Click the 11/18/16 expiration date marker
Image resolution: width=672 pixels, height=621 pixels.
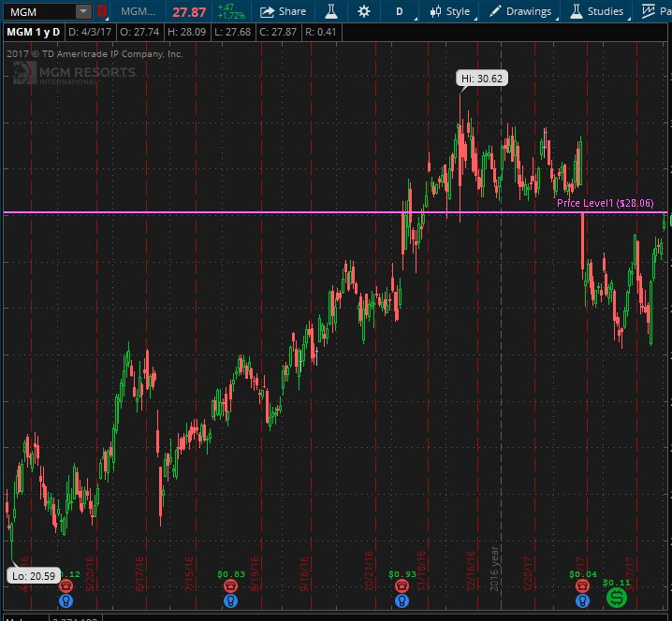coord(421,570)
